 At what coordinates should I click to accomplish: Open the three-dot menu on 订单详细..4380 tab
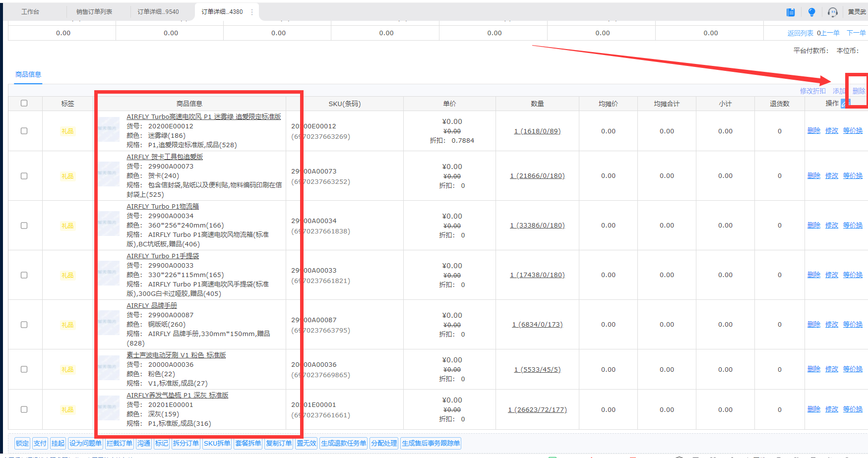252,12
